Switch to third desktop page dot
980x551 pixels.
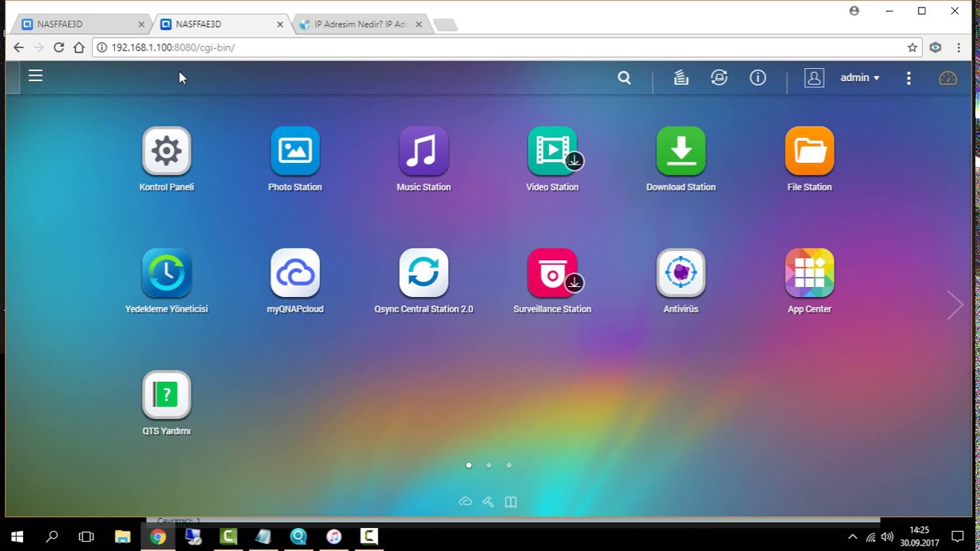pyautogui.click(x=508, y=465)
